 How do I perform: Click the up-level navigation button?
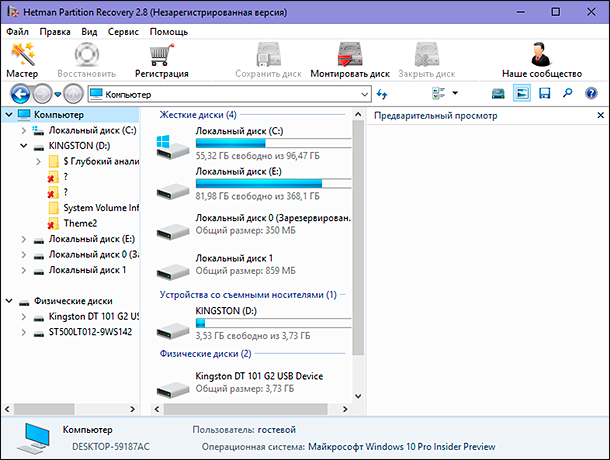pyautogui.click(x=73, y=94)
